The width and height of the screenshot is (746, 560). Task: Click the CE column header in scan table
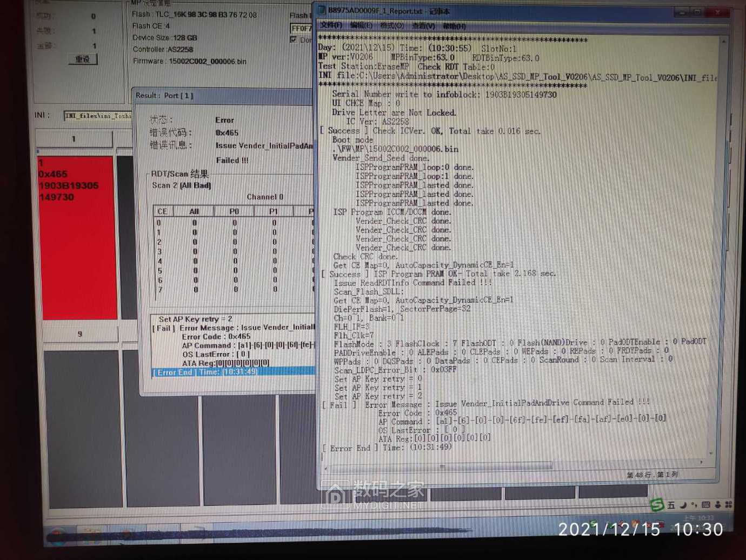tap(162, 211)
